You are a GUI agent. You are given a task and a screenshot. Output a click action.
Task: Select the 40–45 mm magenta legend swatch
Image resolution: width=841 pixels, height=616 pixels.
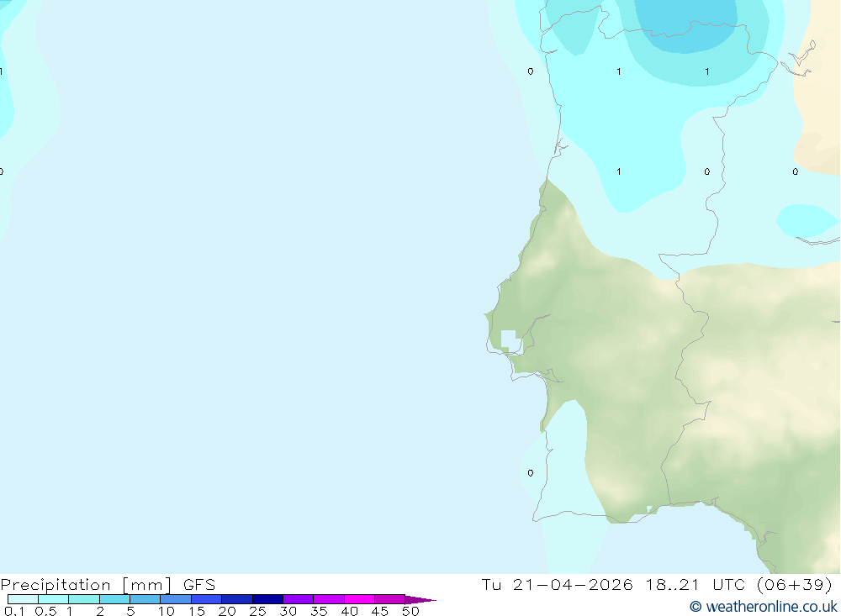pyautogui.click(x=359, y=599)
